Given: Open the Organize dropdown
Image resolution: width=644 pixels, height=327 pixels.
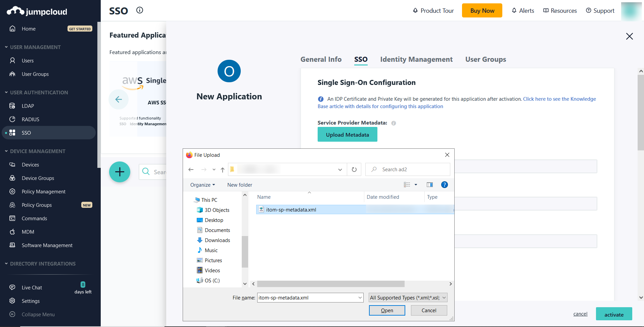Looking at the screenshot, I should 202,185.
